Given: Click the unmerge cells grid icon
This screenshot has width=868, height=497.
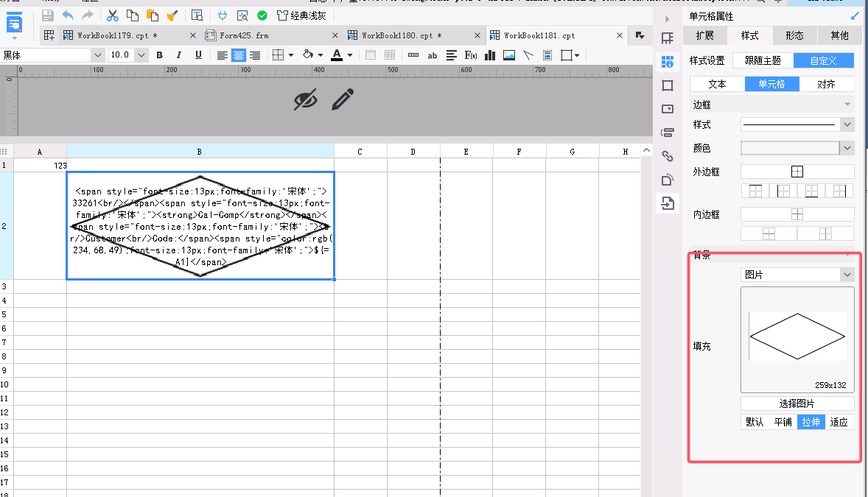Looking at the screenshot, I should (x=390, y=54).
